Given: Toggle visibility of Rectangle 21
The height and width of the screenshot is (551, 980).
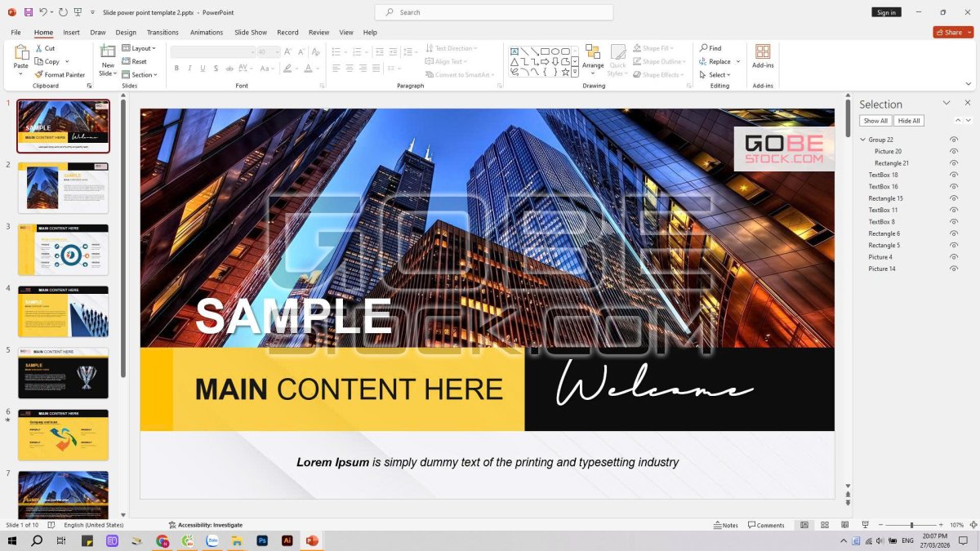Looking at the screenshot, I should (953, 163).
